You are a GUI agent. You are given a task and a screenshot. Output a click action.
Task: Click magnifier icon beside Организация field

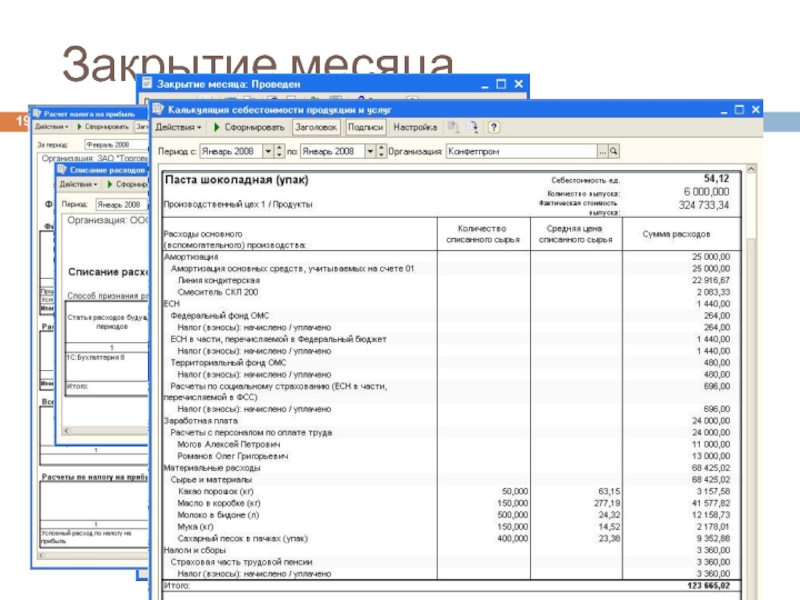(614, 151)
